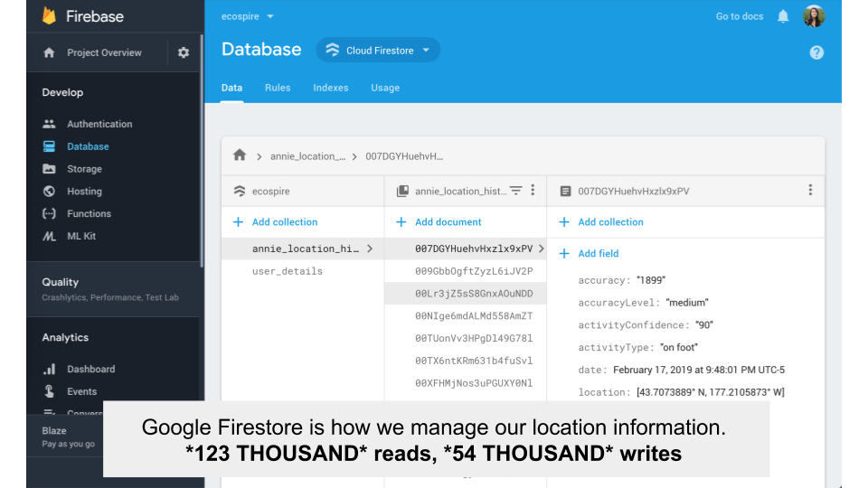Viewport: 868px width, 488px height.
Task: Switch to the Indexes tab
Action: click(x=331, y=88)
